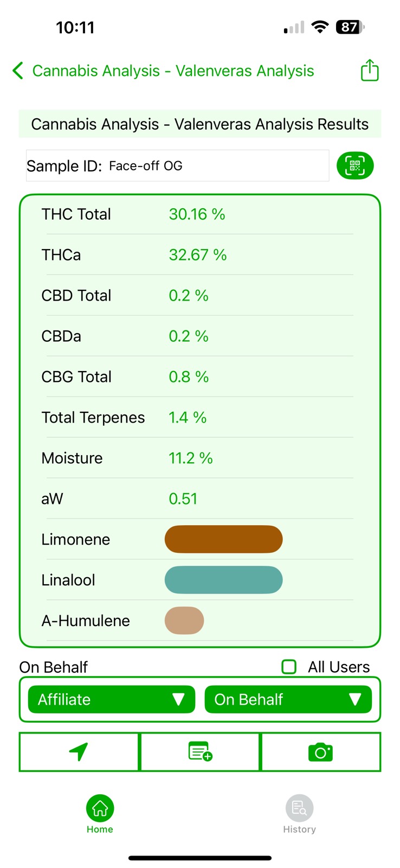Image resolution: width=400 pixels, height=868 pixels.
Task: Open the camera button
Action: click(321, 752)
